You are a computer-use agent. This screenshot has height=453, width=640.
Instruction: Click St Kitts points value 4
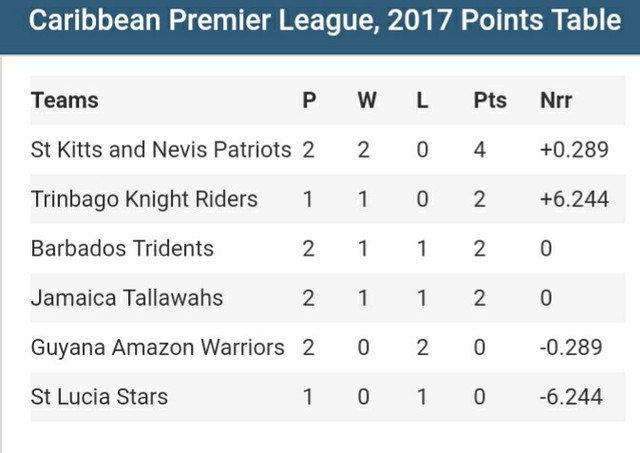tap(480, 149)
